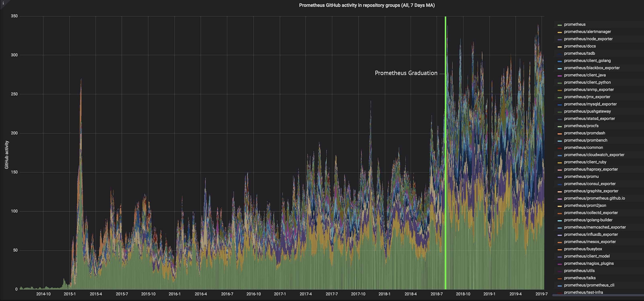Image resolution: width=644 pixels, height=301 pixels.
Task: Click the prometheus/docs color swatch
Action: [x=560, y=47]
